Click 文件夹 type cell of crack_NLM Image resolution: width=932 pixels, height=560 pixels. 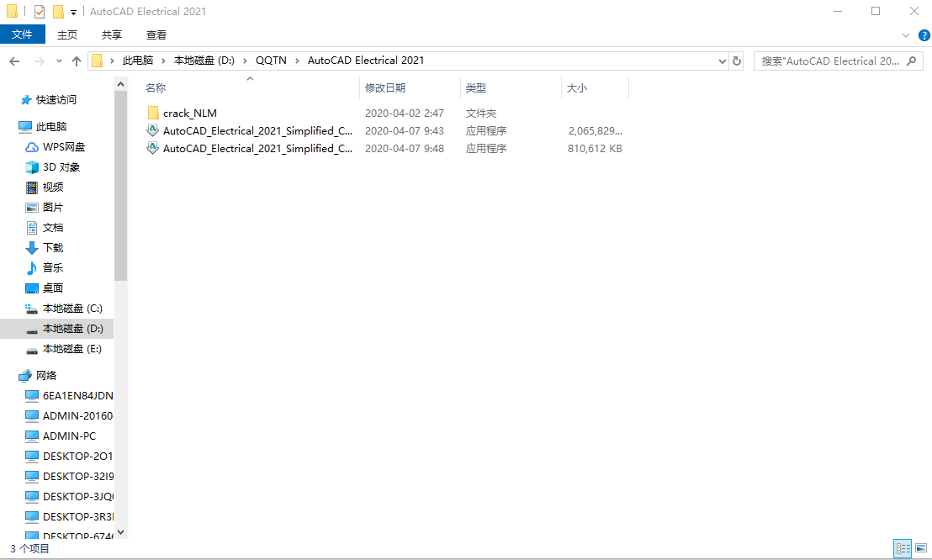point(481,113)
